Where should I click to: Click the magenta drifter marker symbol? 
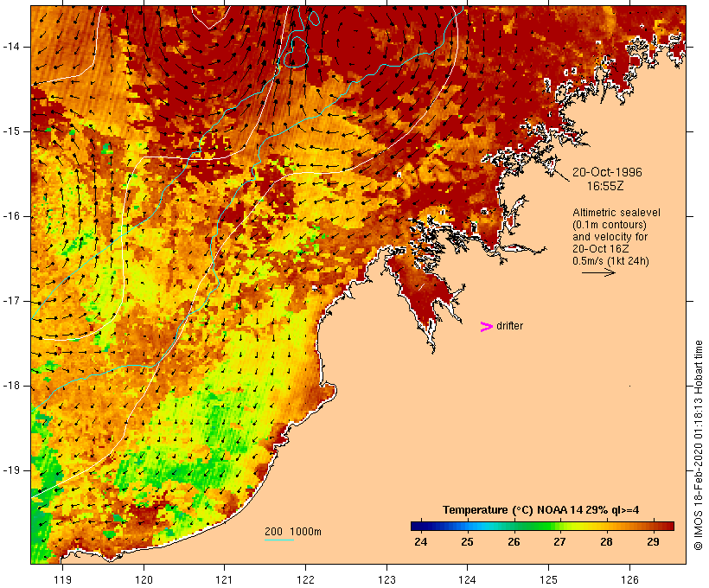(487, 327)
